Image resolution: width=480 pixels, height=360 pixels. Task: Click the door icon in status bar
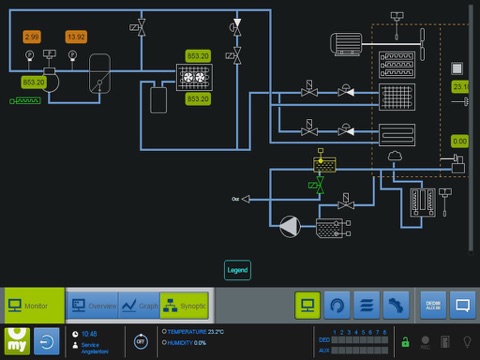point(445,342)
